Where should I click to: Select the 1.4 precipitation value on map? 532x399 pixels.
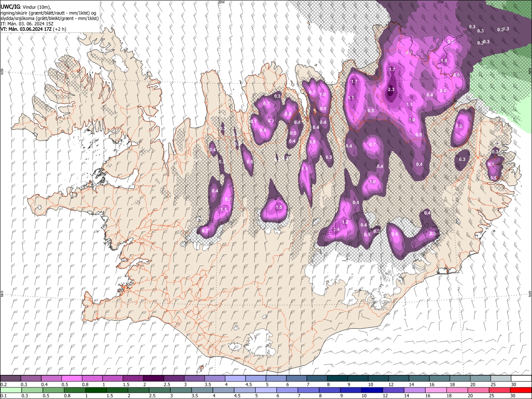(337, 229)
